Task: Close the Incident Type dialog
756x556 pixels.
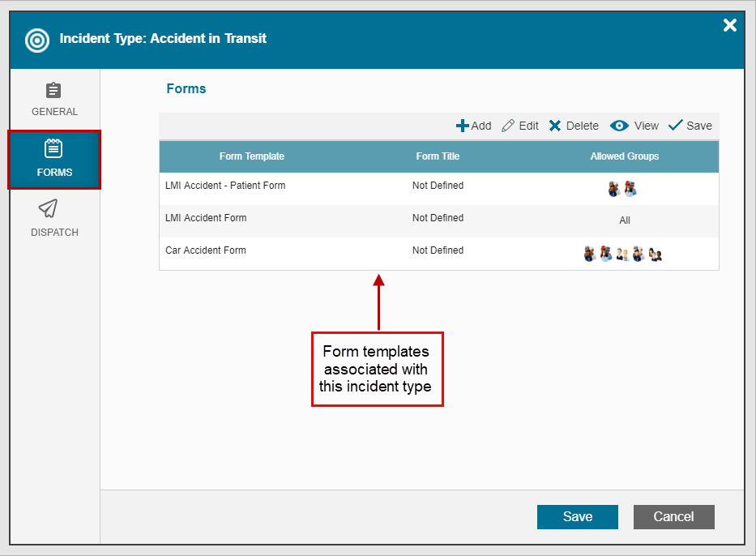Action: click(x=729, y=25)
